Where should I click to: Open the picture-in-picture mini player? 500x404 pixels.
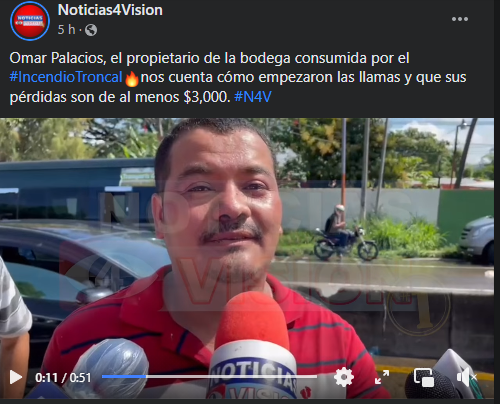(x=424, y=378)
